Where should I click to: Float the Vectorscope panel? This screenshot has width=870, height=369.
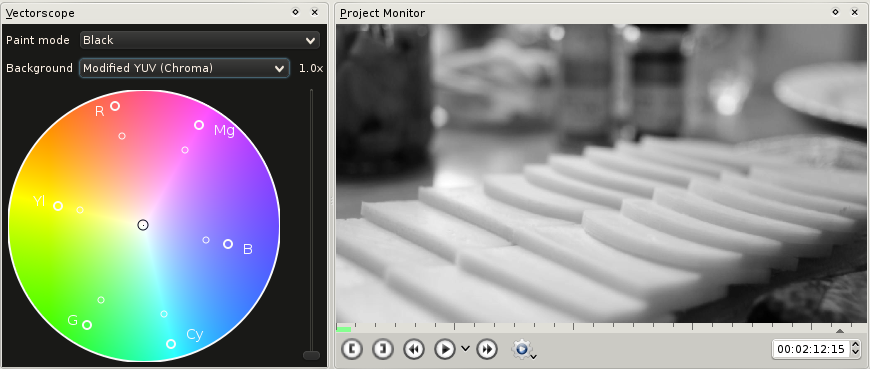(x=296, y=12)
